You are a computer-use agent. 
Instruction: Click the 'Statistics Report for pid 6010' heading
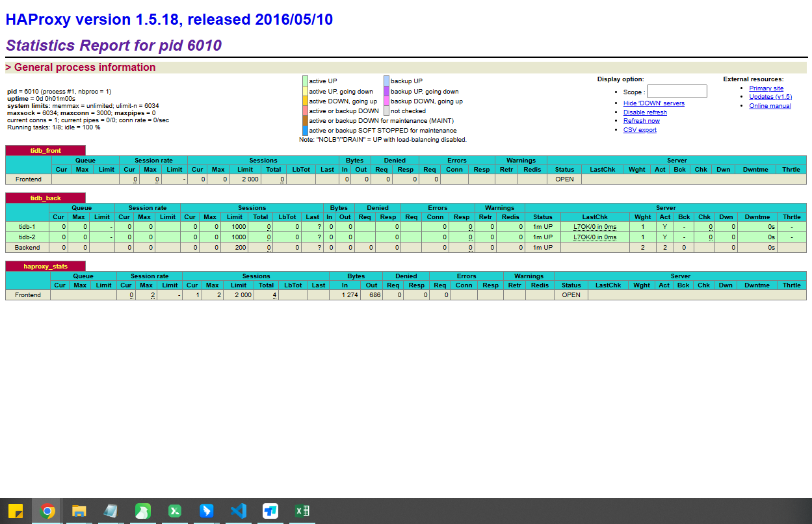(x=114, y=46)
